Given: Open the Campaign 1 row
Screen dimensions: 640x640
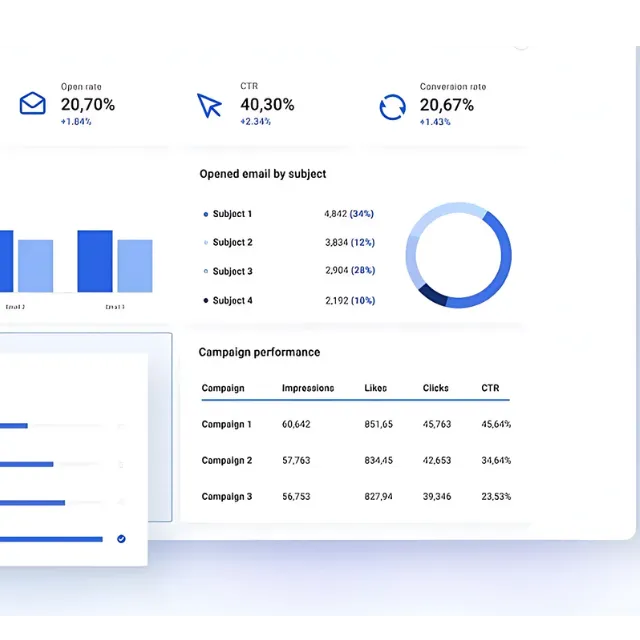Looking at the screenshot, I should [x=356, y=424].
